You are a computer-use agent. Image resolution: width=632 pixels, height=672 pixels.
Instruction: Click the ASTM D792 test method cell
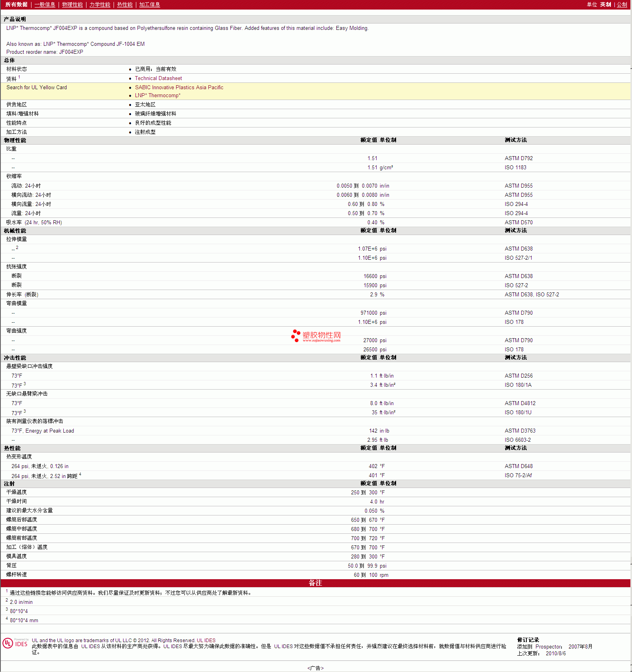pyautogui.click(x=518, y=159)
